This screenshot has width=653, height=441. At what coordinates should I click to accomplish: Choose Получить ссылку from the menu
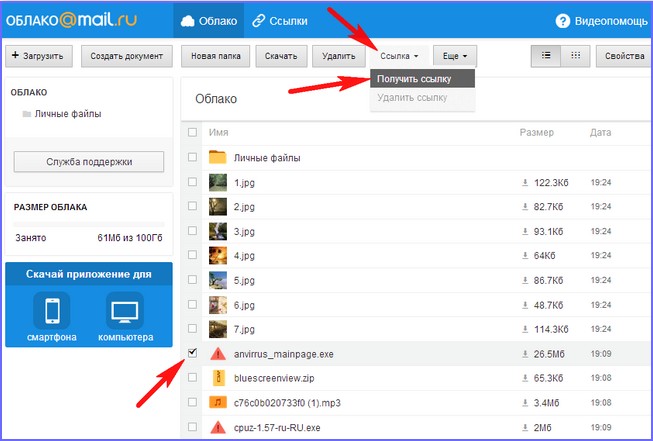[422, 79]
